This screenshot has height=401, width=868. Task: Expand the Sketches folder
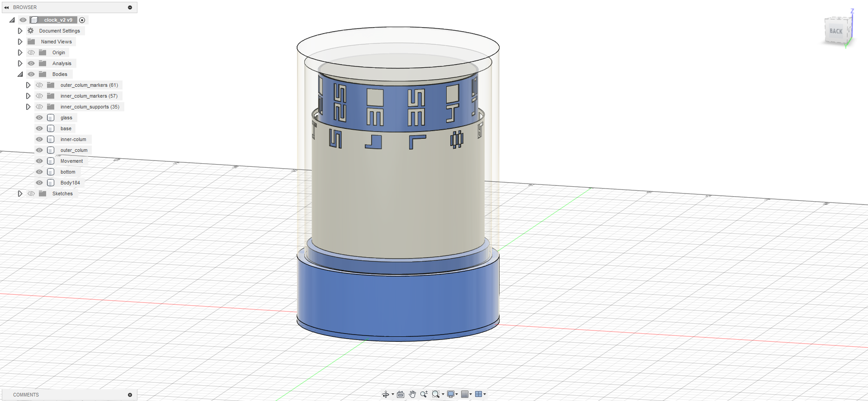click(20, 193)
